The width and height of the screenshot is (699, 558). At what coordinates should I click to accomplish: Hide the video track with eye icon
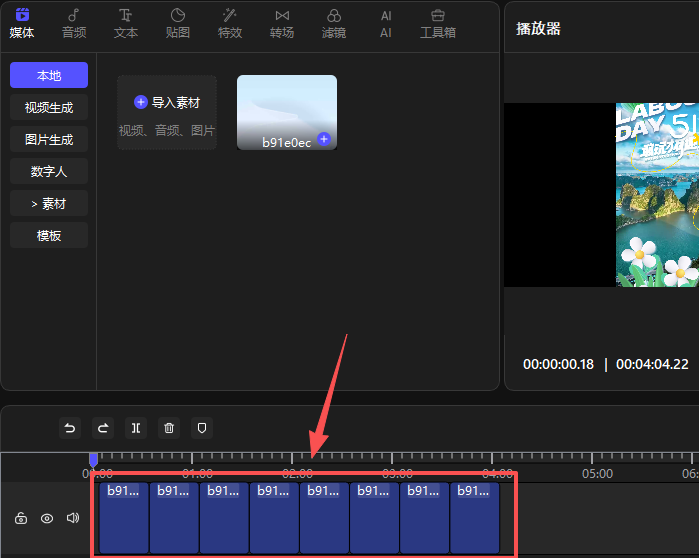pos(47,518)
